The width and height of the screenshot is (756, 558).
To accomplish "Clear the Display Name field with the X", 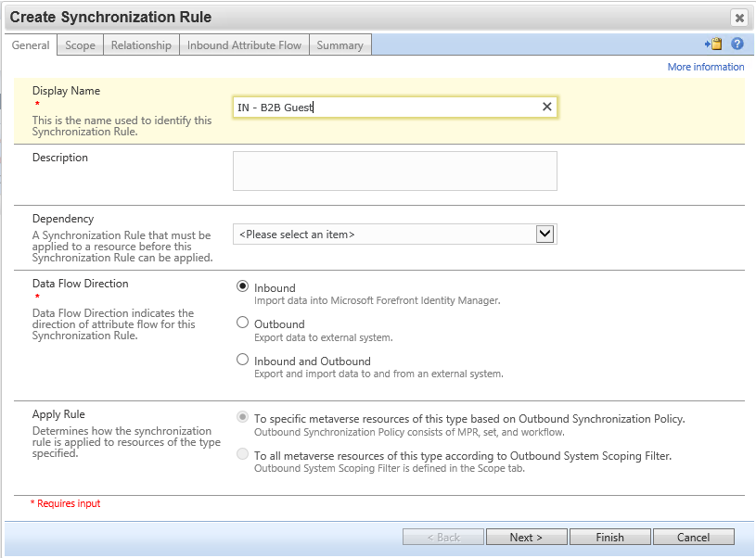I will point(546,107).
